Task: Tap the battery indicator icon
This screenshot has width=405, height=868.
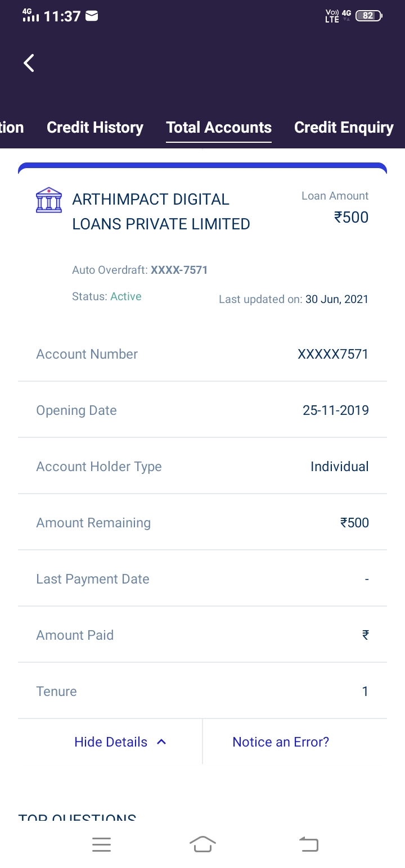Action: point(369,16)
